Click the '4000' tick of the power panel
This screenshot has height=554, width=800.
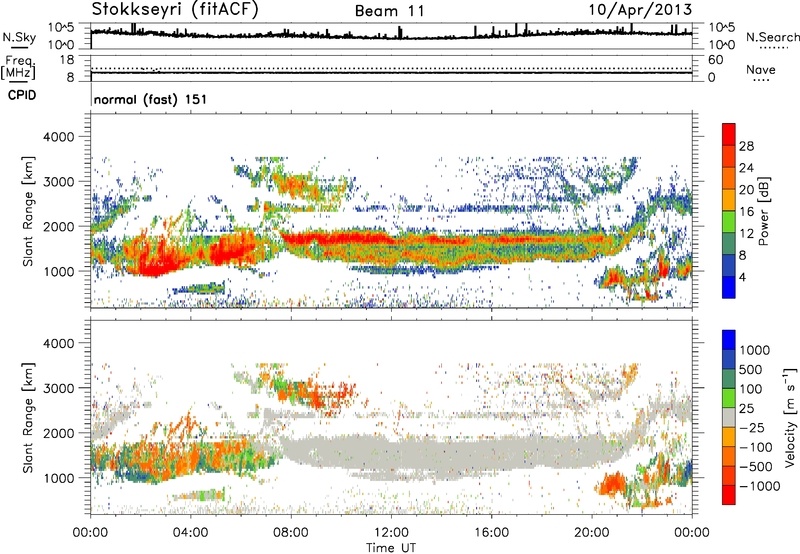coord(59,137)
